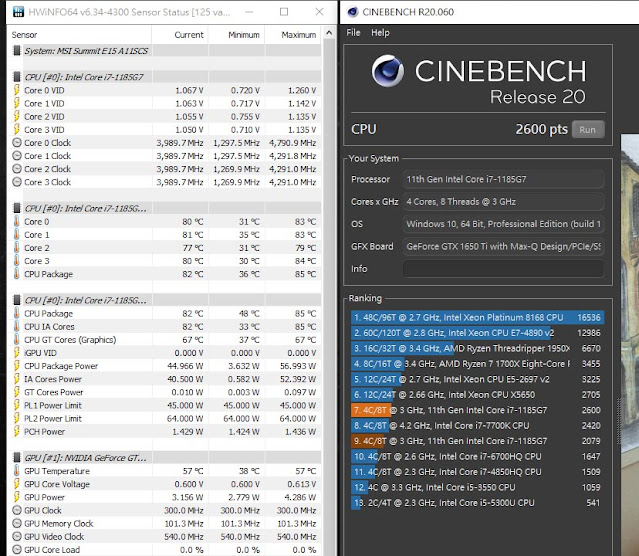The height and width of the screenshot is (556, 639).
Task: Click the clock icon for Core 0 Clock
Action: [x=17, y=143]
